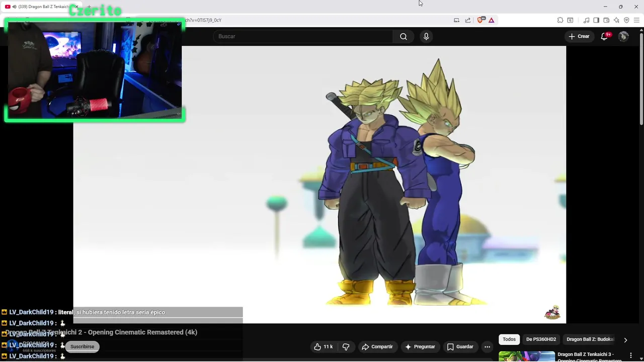
Task: Open the Brave VPN shield icon
Action: coord(626,20)
